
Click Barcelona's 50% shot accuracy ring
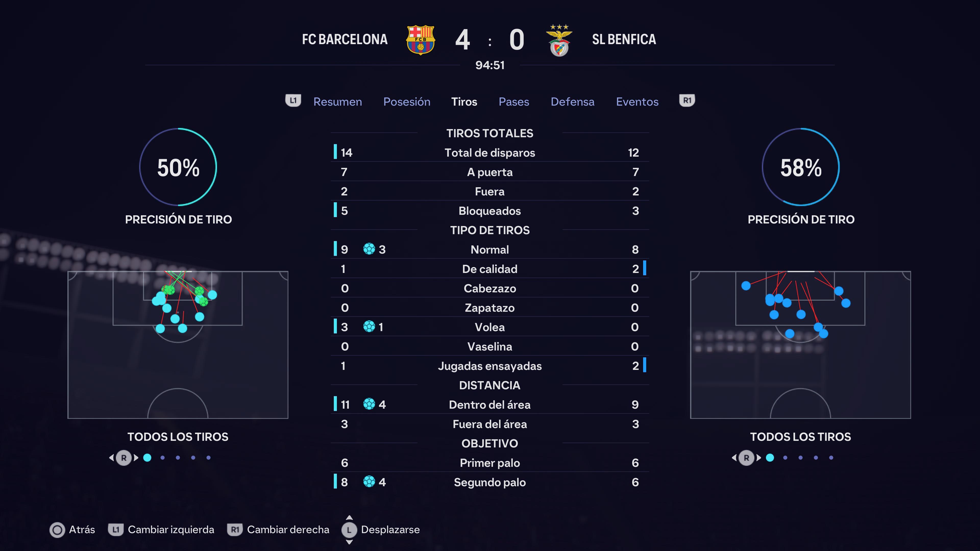[178, 167]
